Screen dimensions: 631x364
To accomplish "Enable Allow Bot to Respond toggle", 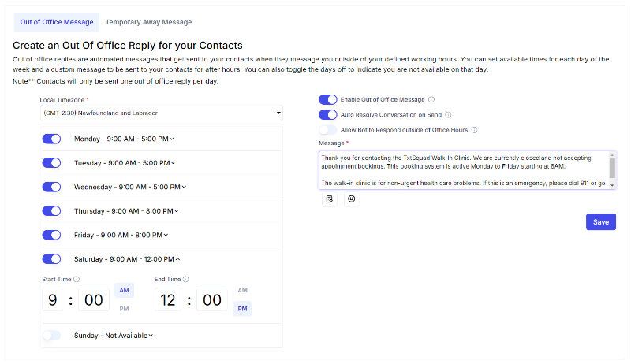I will (327, 130).
